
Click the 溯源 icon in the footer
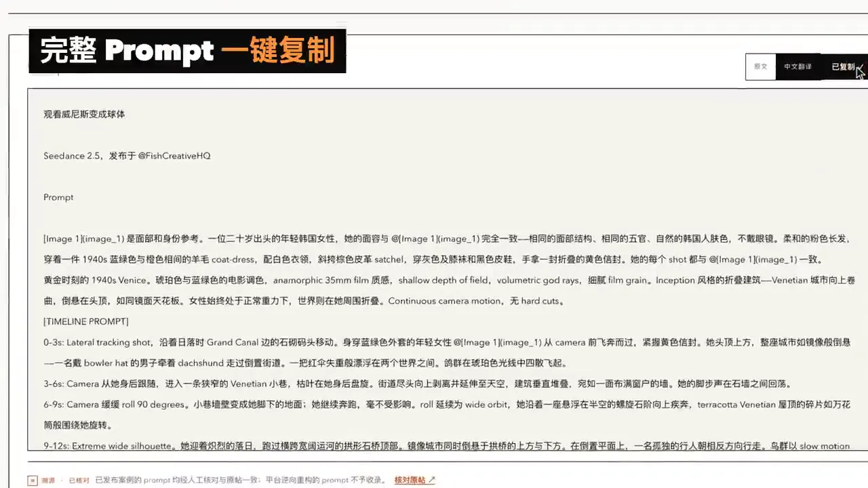tap(33, 481)
